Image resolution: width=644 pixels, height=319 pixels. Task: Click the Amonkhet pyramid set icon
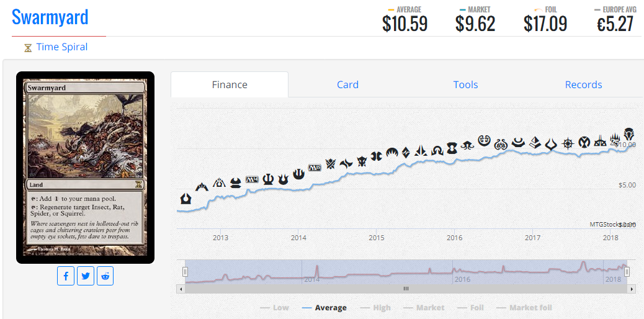(535, 142)
